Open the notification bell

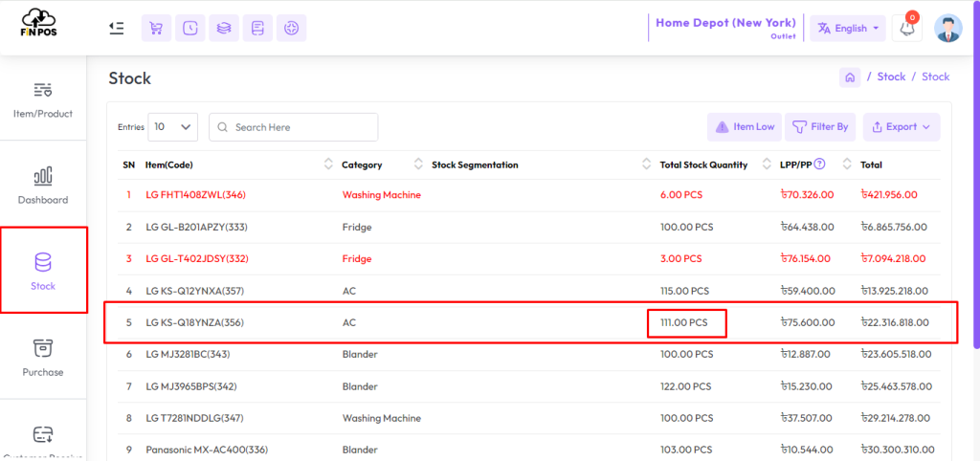pyautogui.click(x=907, y=28)
